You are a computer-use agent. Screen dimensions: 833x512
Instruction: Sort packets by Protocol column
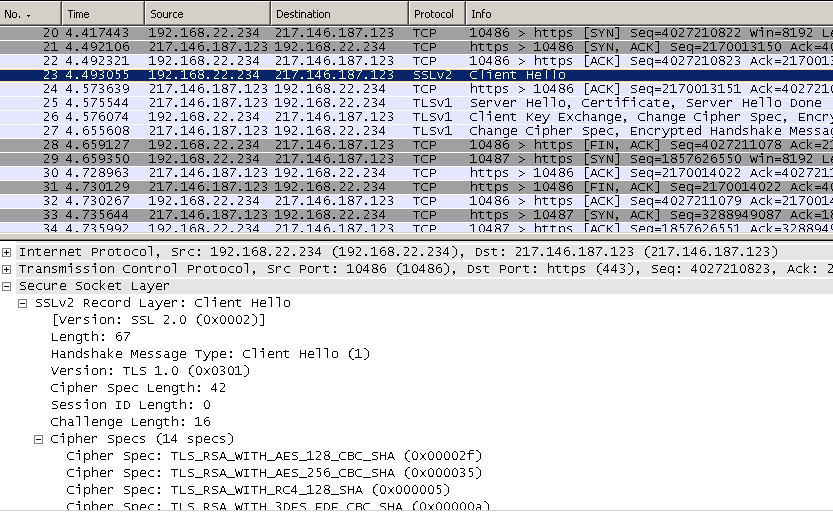coord(436,14)
